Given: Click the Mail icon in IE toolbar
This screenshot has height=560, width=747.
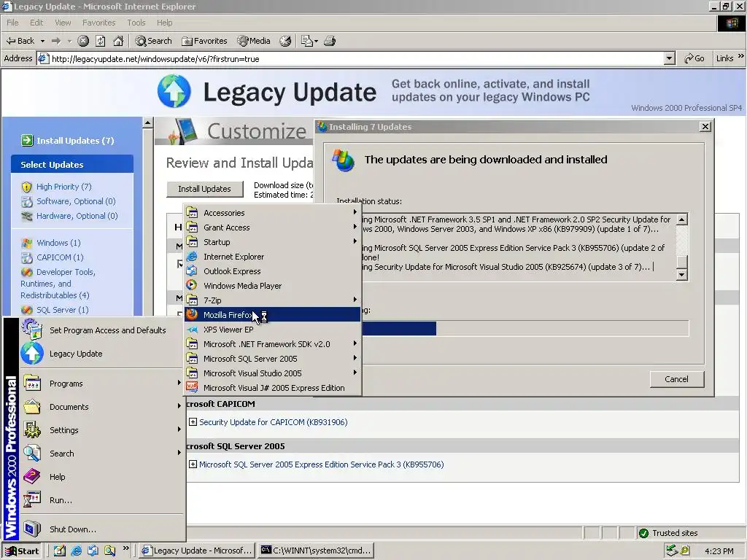Looking at the screenshot, I should pyautogui.click(x=307, y=41).
